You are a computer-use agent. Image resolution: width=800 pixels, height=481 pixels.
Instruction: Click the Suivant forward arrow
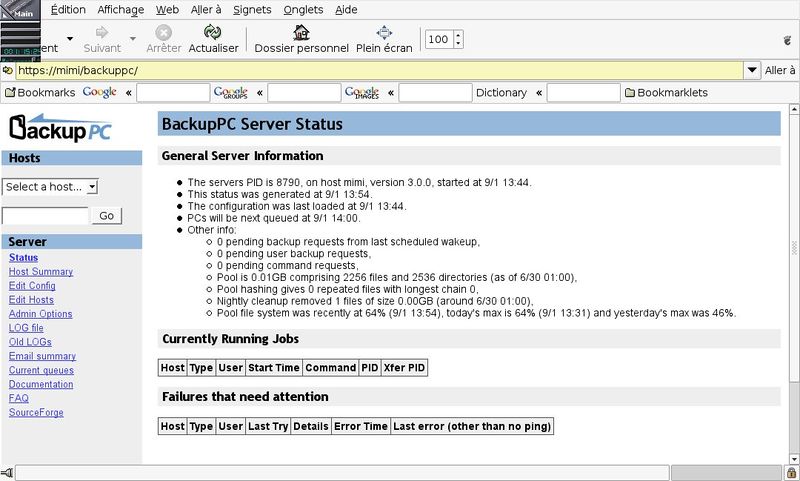(102, 33)
